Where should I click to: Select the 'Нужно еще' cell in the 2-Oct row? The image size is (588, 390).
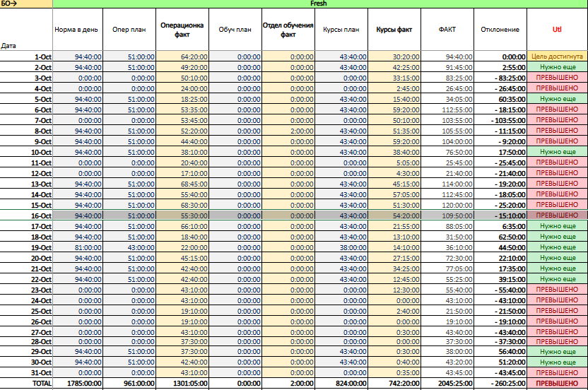coord(557,67)
